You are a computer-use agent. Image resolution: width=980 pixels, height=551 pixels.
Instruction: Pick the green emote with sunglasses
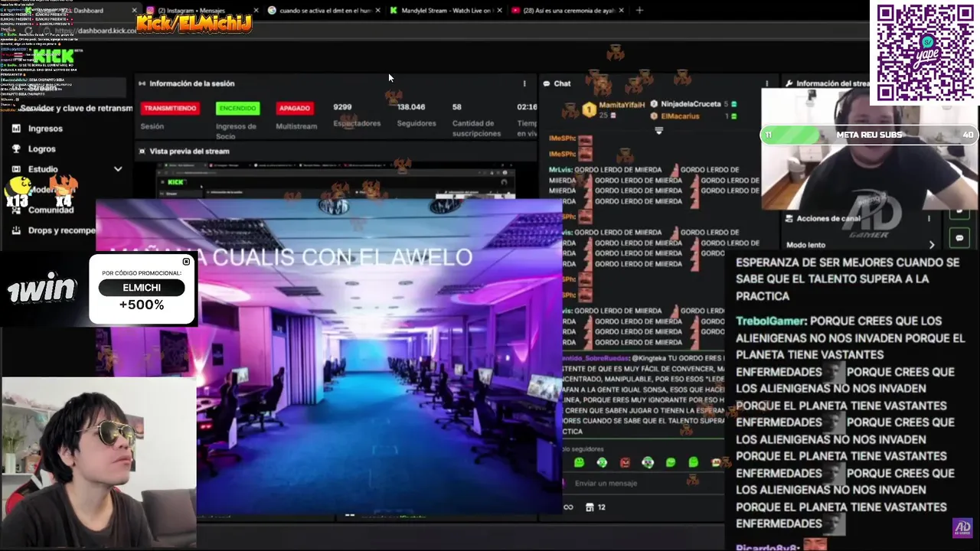[x=648, y=462]
